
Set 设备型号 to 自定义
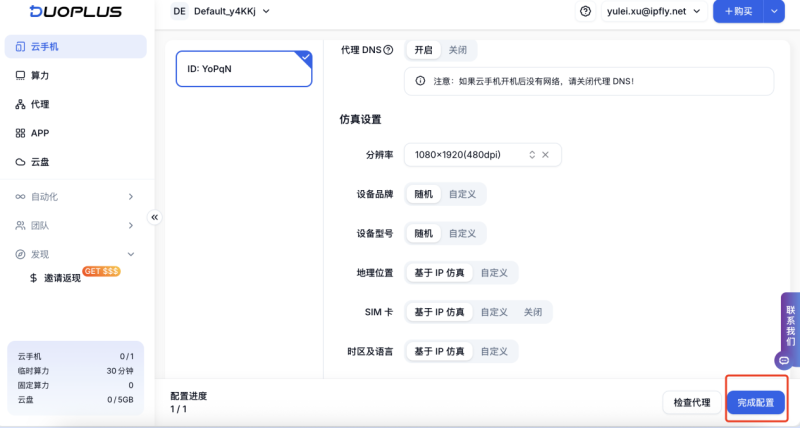(x=462, y=233)
